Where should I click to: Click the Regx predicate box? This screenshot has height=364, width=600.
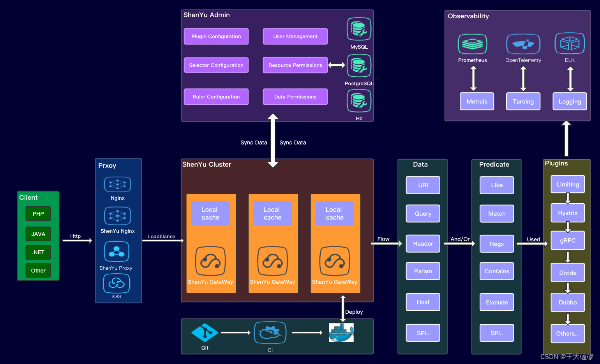[x=497, y=244]
